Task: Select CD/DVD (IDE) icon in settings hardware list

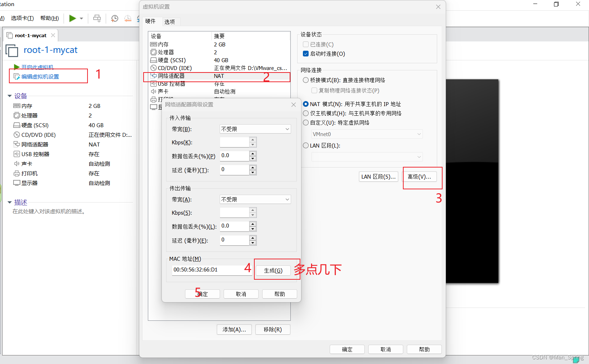Action: [154, 68]
